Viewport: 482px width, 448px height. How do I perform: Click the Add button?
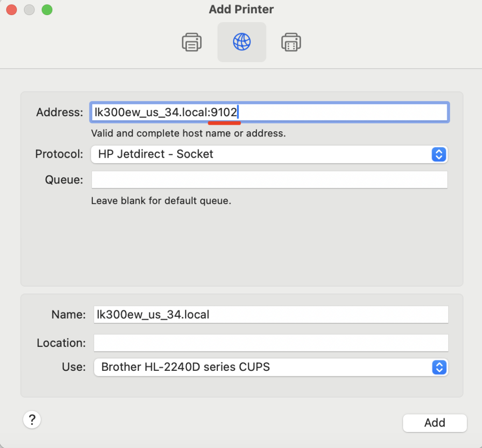(x=434, y=423)
